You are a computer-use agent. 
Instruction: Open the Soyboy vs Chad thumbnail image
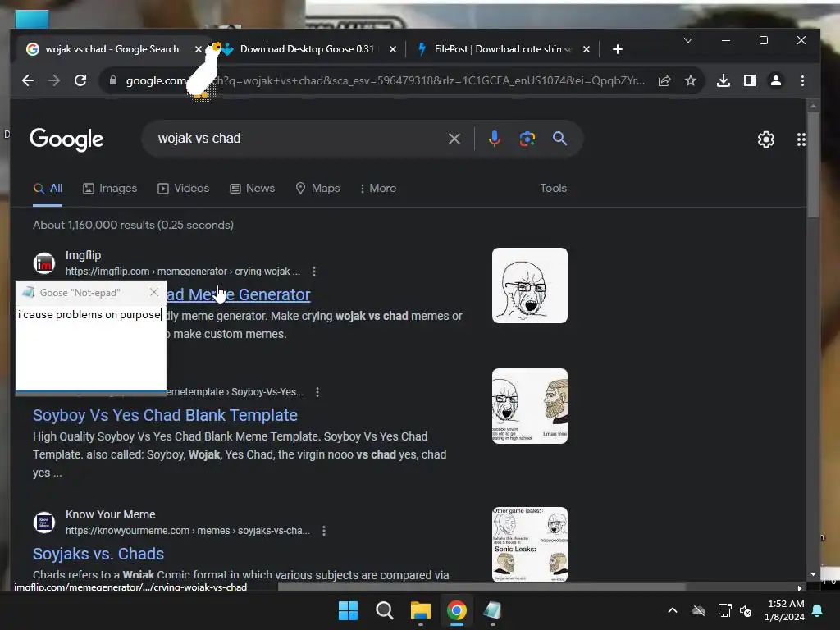pyautogui.click(x=529, y=406)
